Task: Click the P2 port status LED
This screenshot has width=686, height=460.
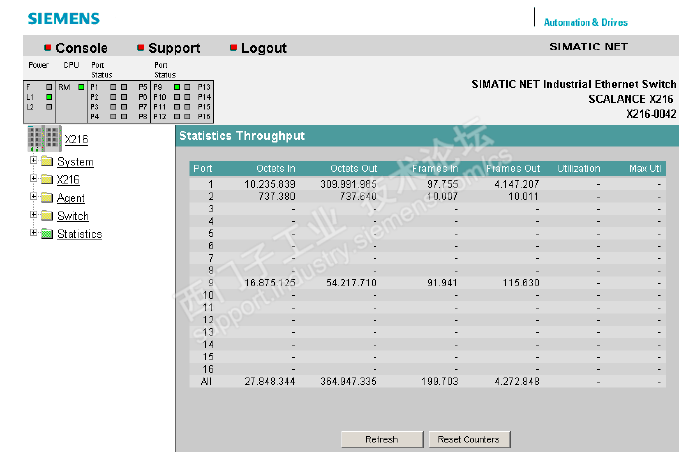Action: [113, 97]
